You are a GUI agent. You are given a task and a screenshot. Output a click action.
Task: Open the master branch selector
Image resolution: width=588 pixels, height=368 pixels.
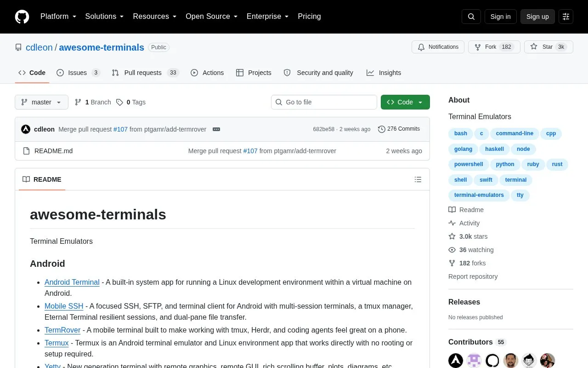pos(41,102)
